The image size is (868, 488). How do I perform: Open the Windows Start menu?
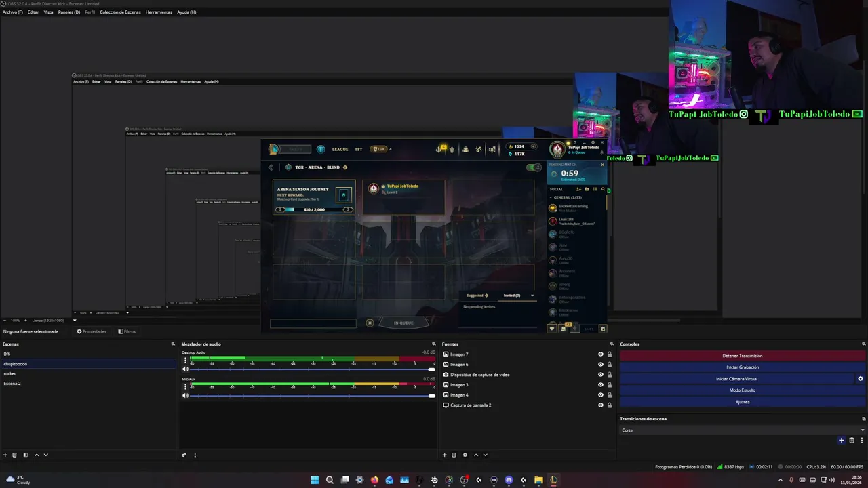pyautogui.click(x=315, y=480)
